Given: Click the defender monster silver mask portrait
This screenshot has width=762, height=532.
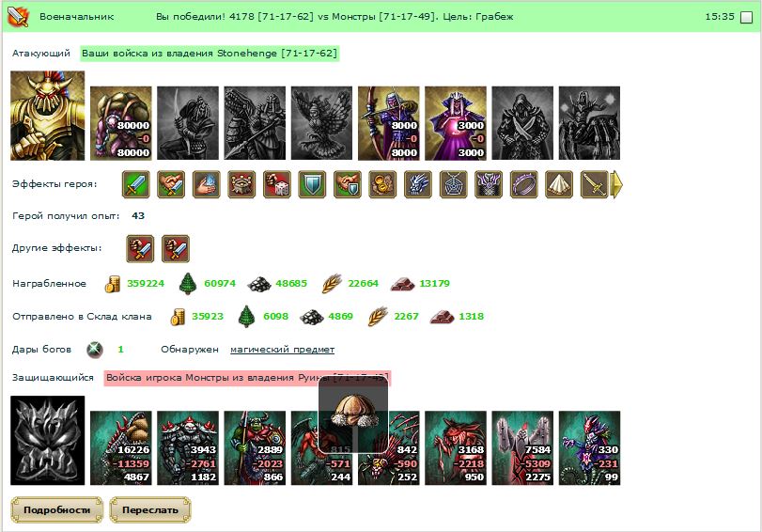Looking at the screenshot, I should [x=48, y=440].
